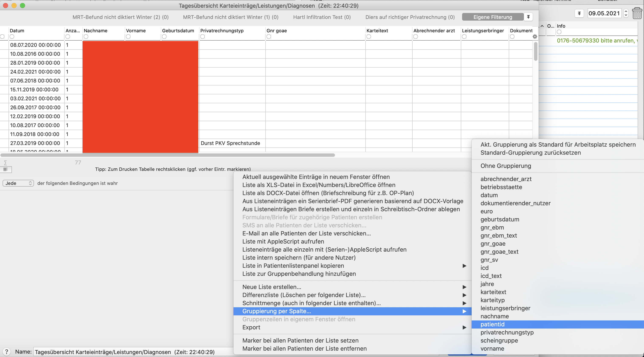Toggle the Info column filter circle

(x=559, y=32)
